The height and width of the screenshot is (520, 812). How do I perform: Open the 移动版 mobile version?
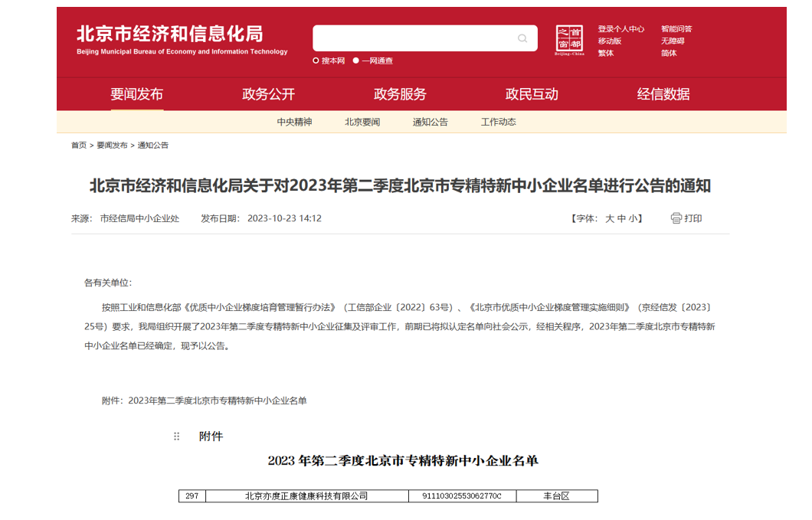[x=609, y=41]
